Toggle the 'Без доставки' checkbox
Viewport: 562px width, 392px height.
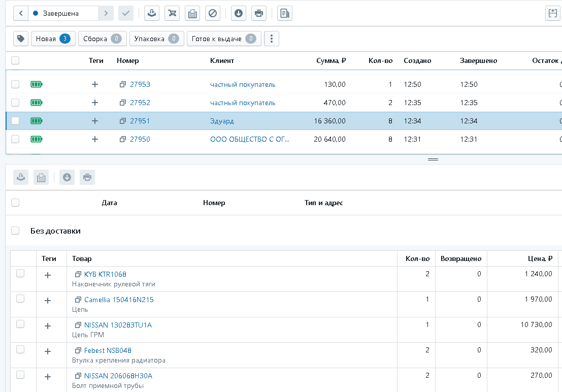15,231
